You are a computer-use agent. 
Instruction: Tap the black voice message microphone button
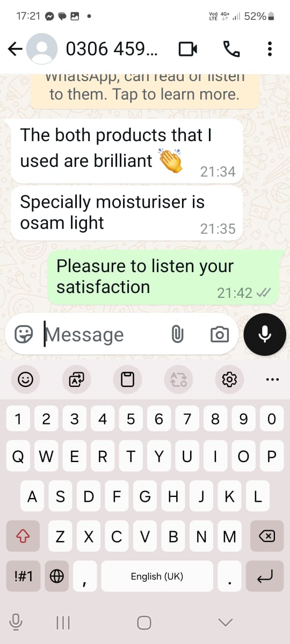[x=264, y=334]
